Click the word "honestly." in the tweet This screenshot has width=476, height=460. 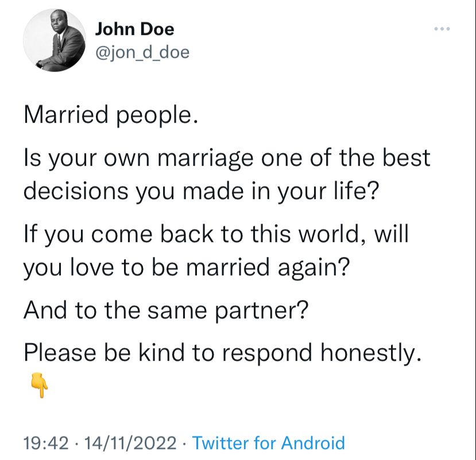pos(371,353)
